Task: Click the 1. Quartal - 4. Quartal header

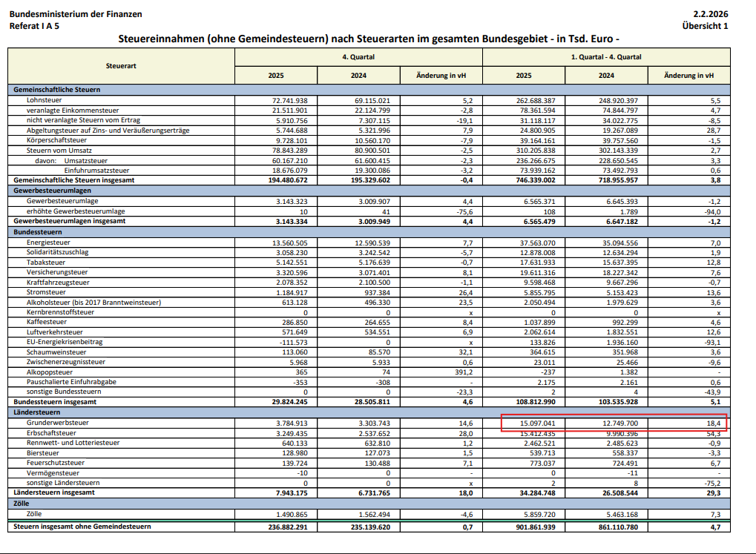Action: click(605, 57)
